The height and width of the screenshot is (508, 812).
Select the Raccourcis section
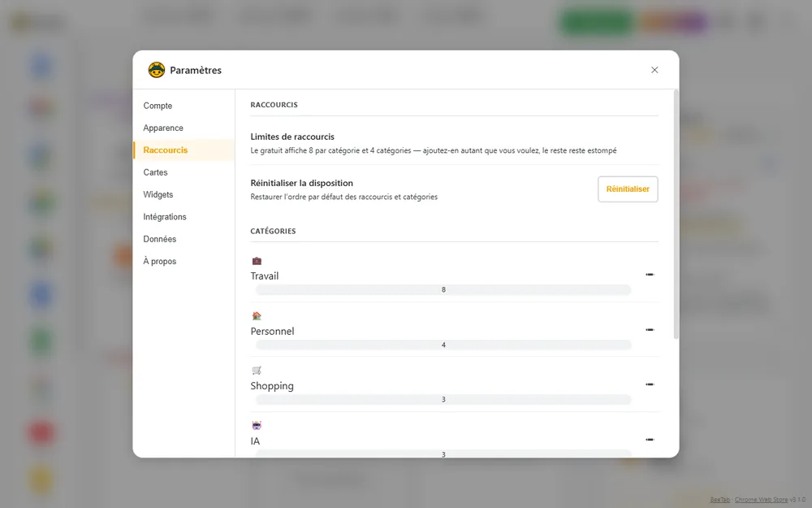pyautogui.click(x=184, y=150)
